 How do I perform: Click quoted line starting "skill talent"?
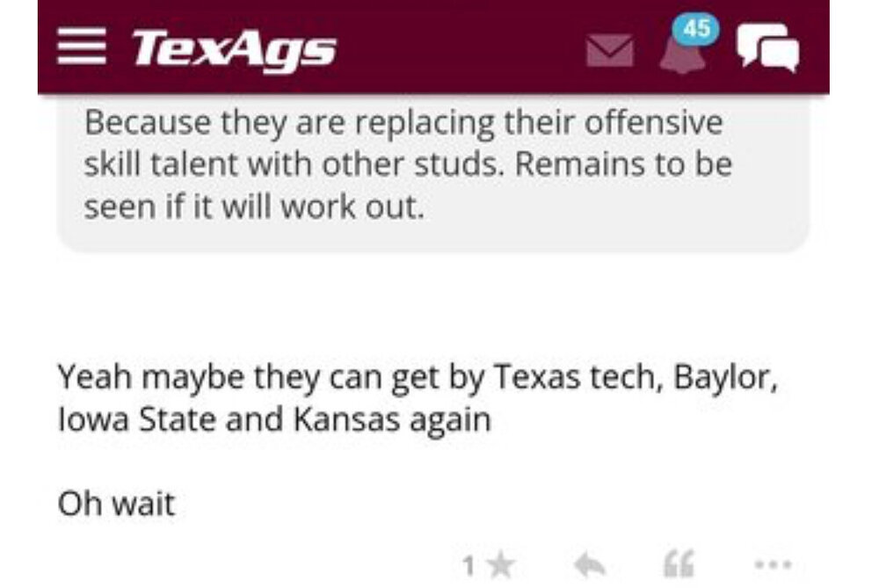pos(408,165)
